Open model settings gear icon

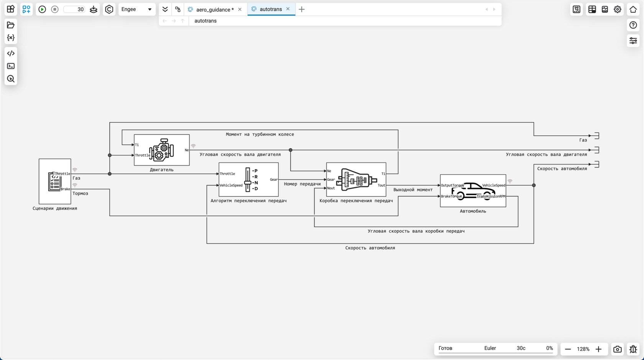(x=618, y=9)
